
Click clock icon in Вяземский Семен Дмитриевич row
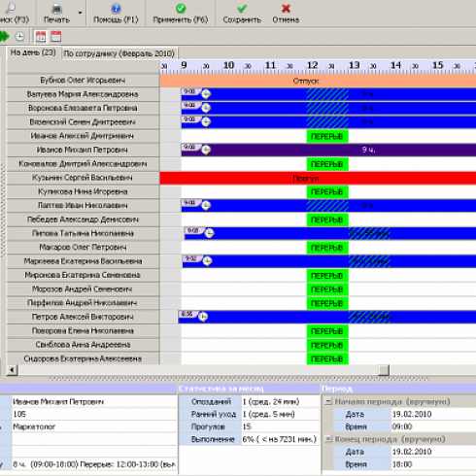(206, 121)
